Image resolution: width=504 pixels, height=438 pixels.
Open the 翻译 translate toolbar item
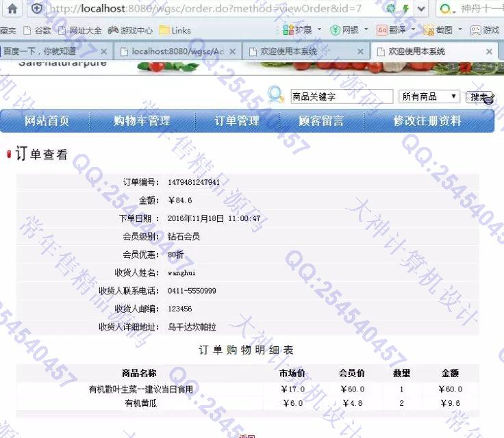coord(392,30)
